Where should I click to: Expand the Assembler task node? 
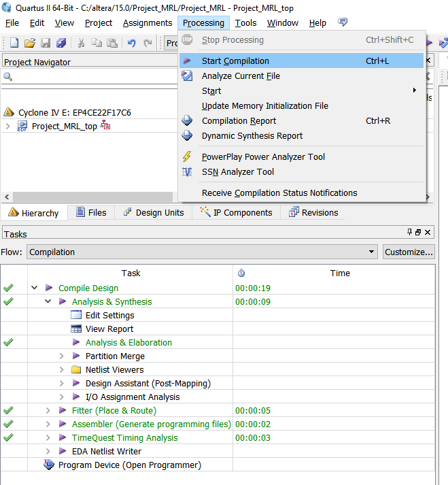[48, 424]
